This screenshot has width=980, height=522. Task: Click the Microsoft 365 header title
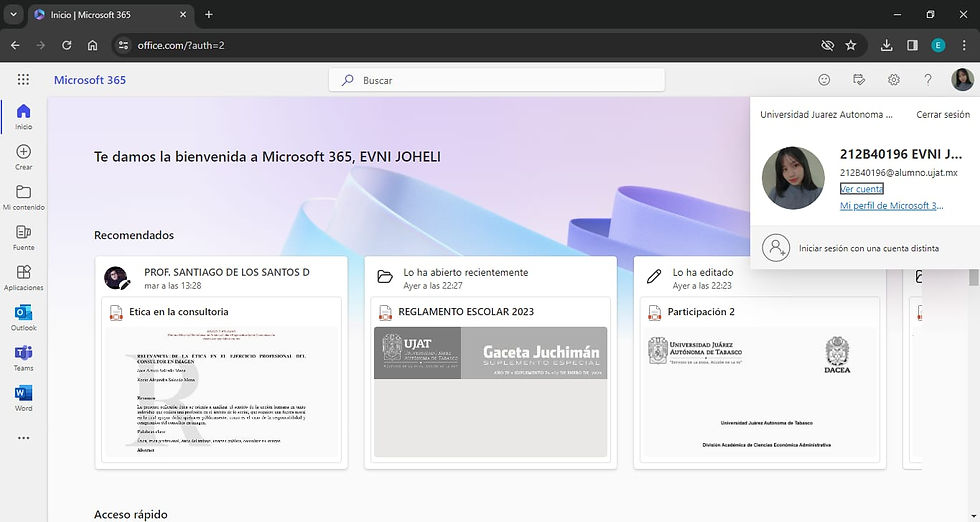pyautogui.click(x=90, y=80)
